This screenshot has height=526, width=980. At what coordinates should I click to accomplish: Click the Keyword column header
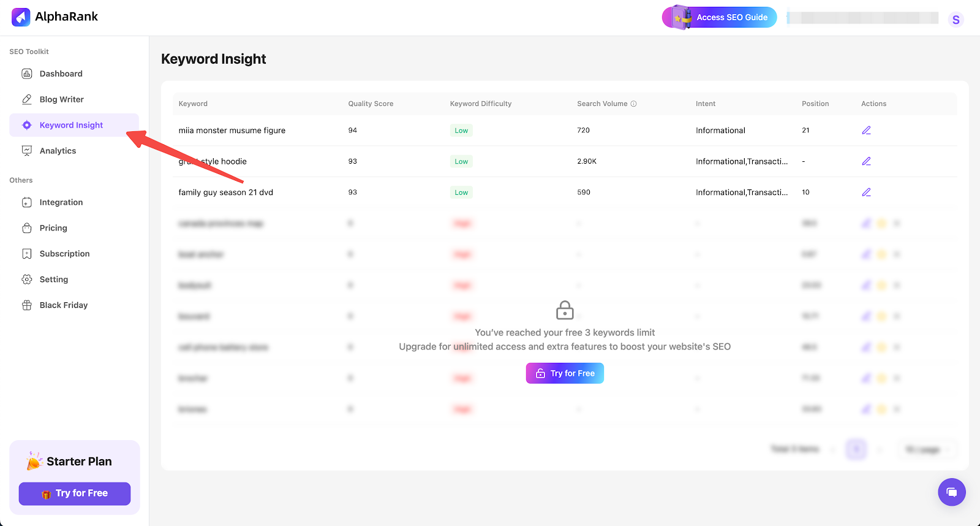193,104
